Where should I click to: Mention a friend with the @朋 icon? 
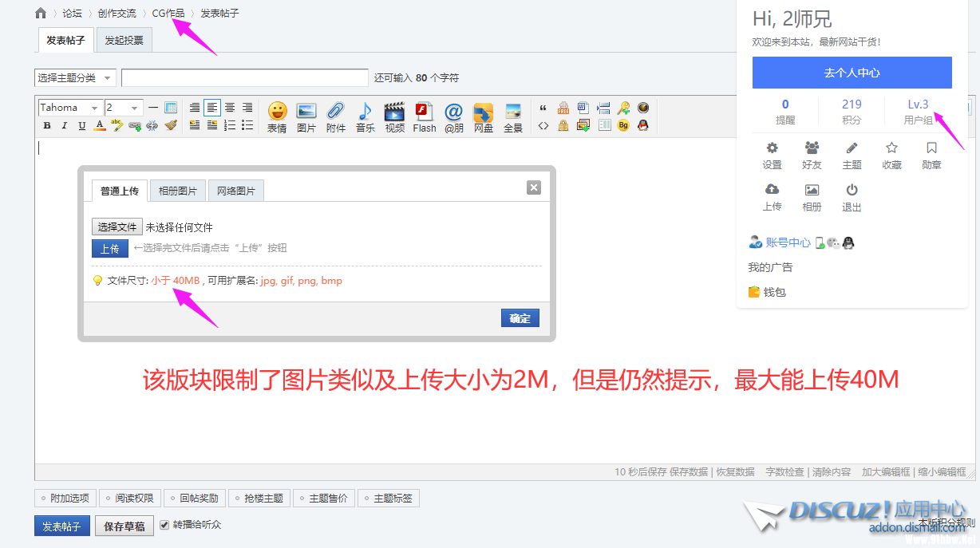click(x=453, y=116)
